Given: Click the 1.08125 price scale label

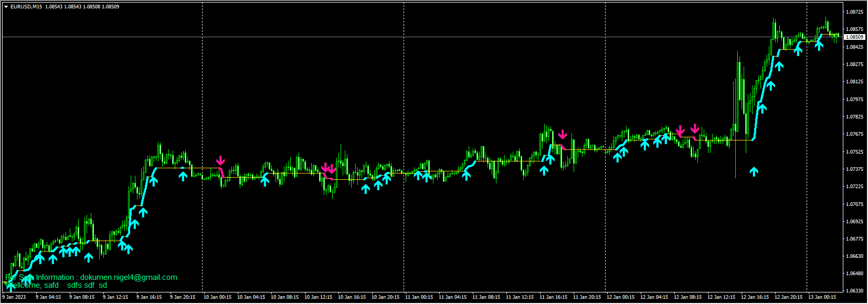Looking at the screenshot, I should point(854,81).
